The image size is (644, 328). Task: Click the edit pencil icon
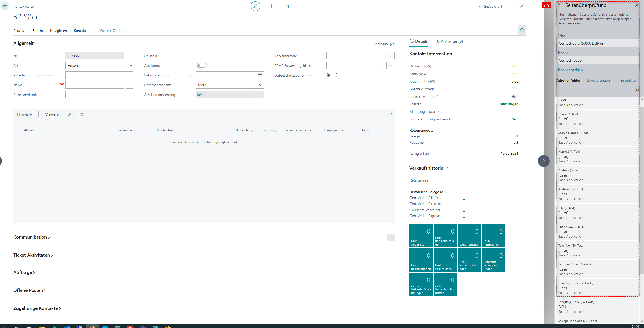pyautogui.click(x=255, y=6)
